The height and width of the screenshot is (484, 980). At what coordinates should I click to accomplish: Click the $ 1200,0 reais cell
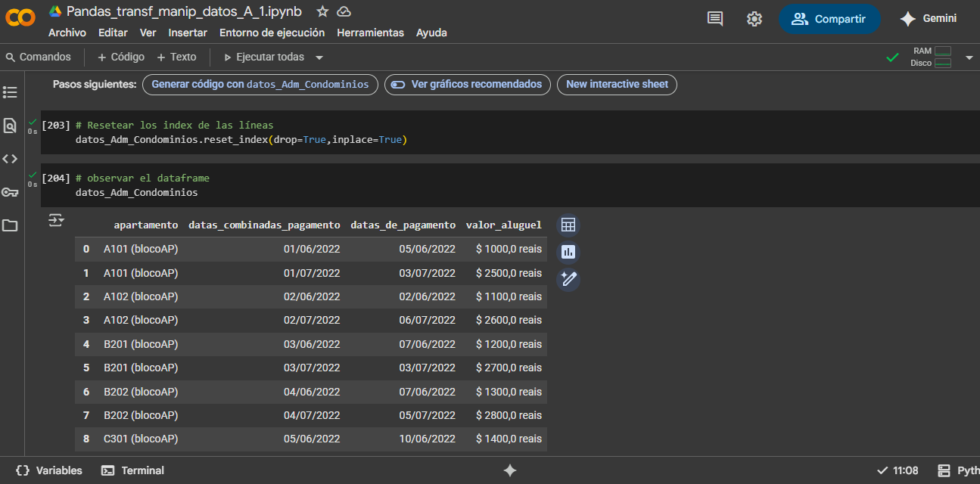pyautogui.click(x=509, y=344)
